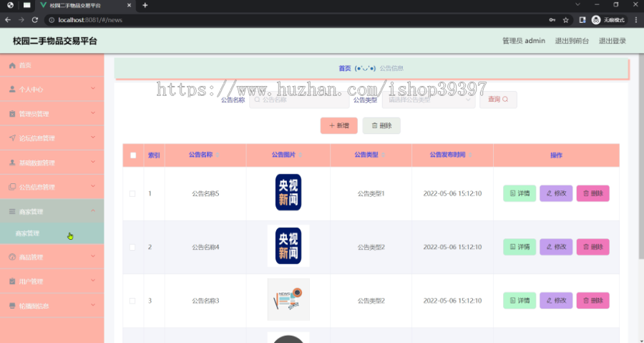Click the tab search chevron in title bar

577,4
